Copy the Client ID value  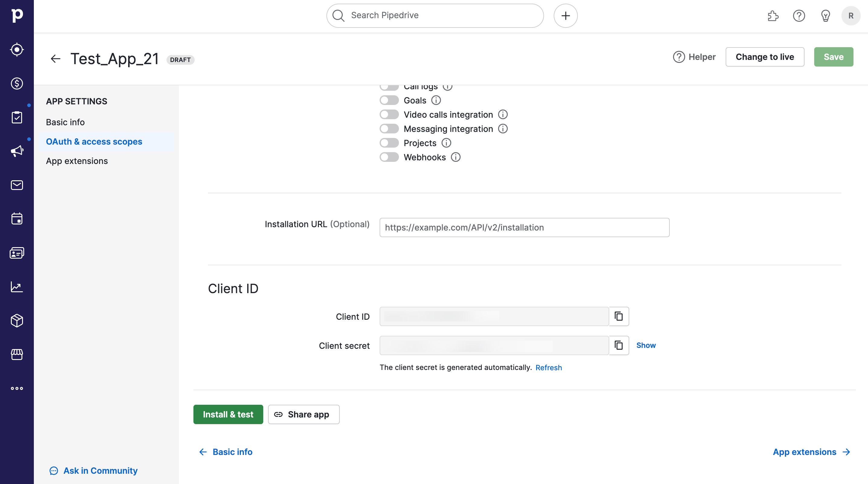coord(619,316)
